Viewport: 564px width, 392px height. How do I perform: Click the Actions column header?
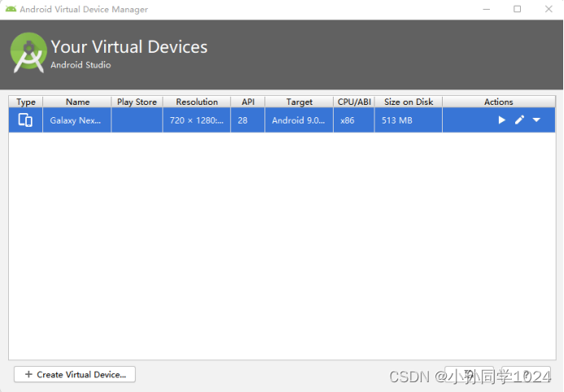499,102
